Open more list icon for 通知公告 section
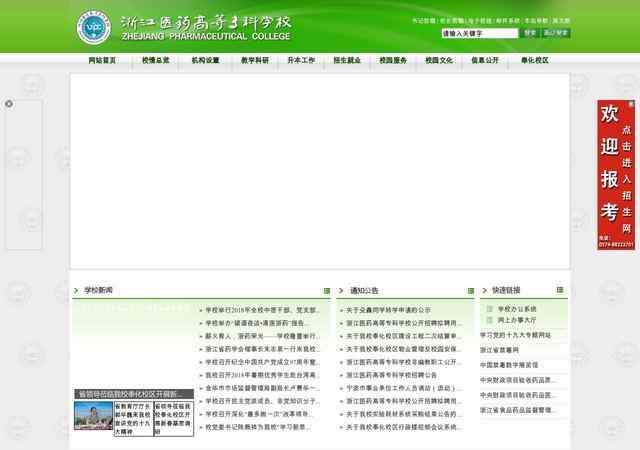The image size is (640, 450). (x=471, y=291)
